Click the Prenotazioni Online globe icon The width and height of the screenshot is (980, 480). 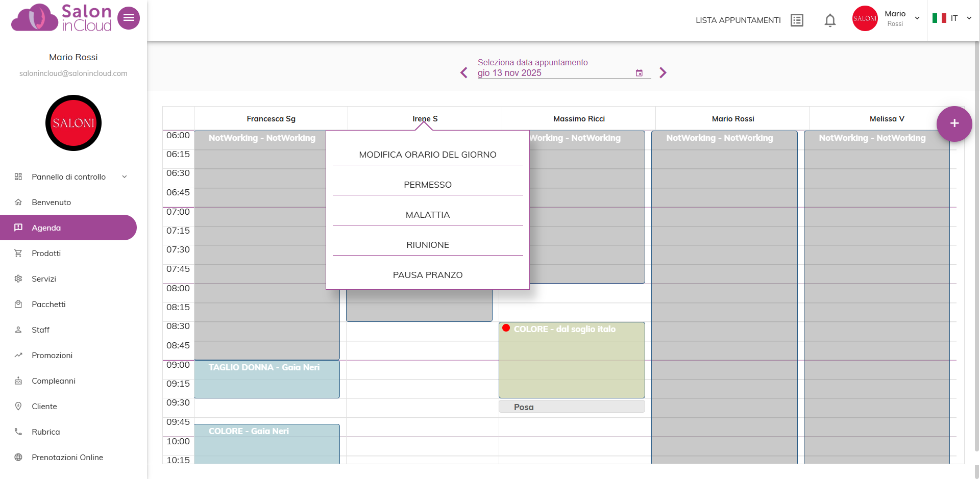point(18,457)
